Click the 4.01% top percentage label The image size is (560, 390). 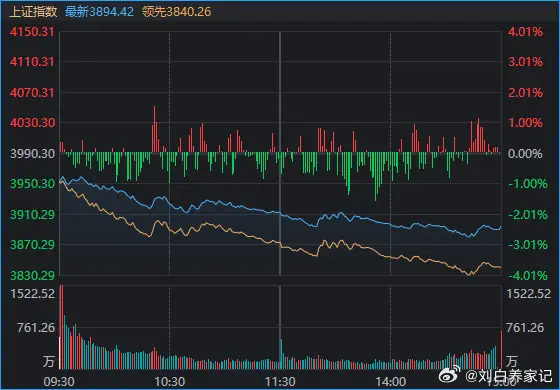point(525,32)
